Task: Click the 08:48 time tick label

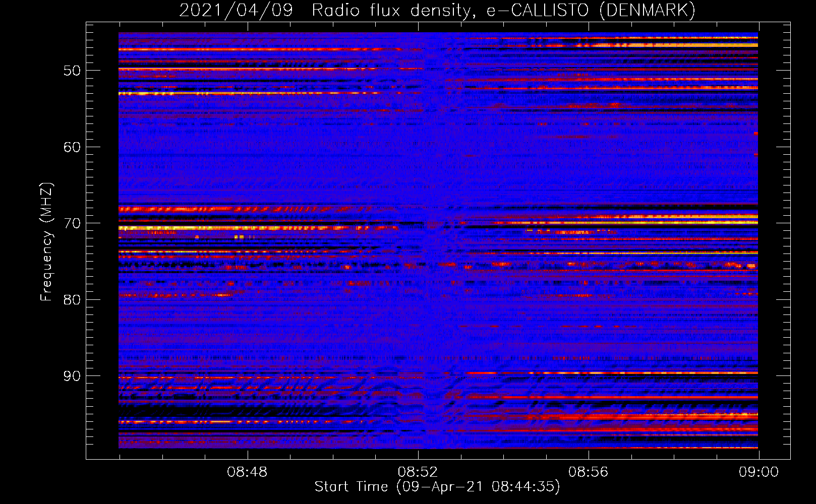Action: pos(247,472)
